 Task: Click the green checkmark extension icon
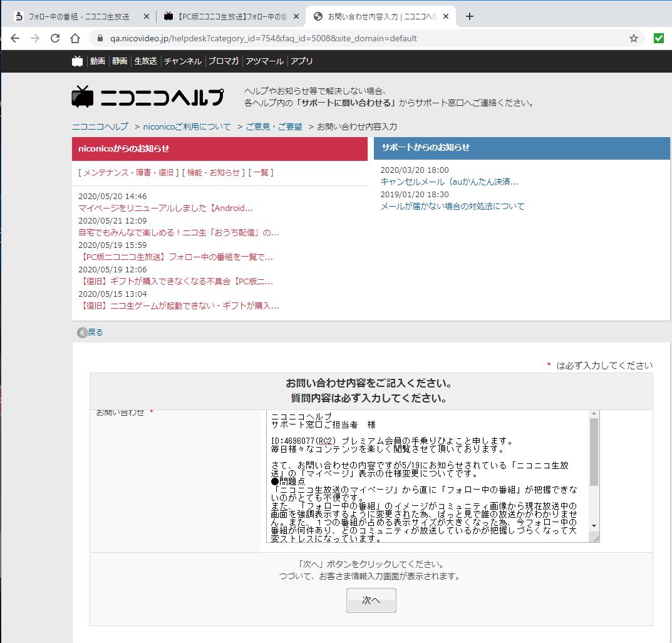[658, 38]
